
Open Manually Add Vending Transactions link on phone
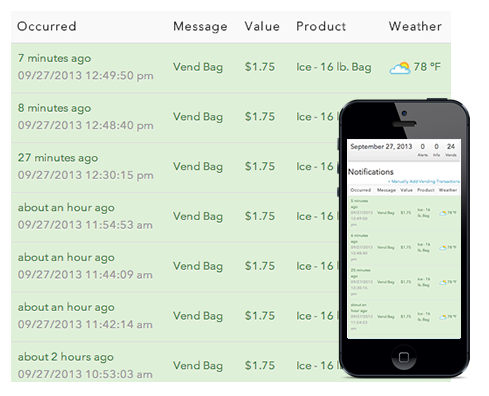point(424,182)
